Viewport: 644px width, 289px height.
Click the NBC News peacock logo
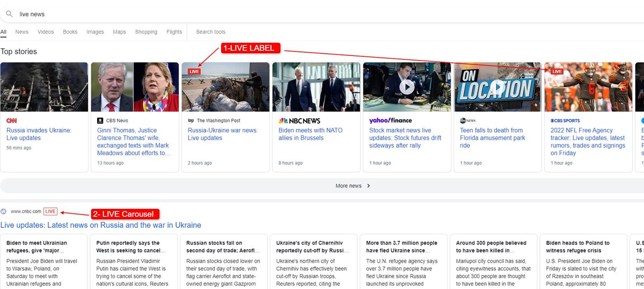pyautogui.click(x=284, y=121)
